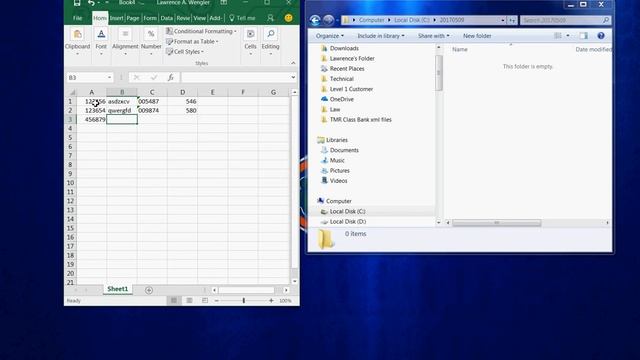Click the select-all corner of the sheet

(x=72, y=92)
